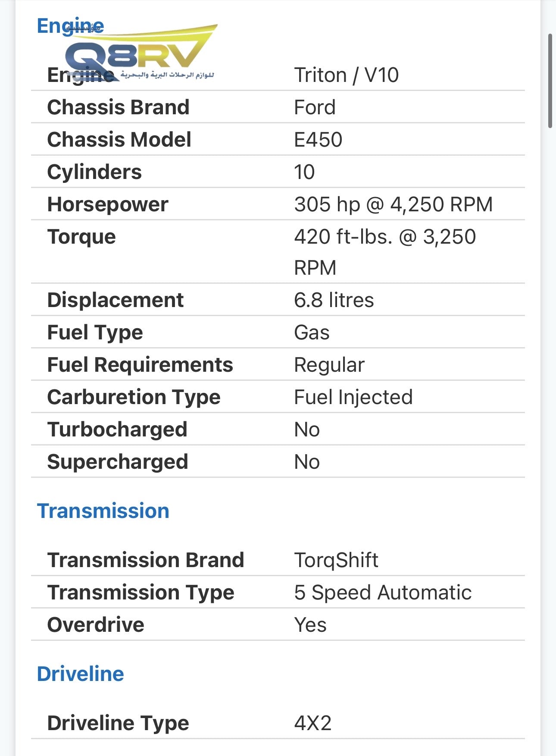This screenshot has height=756, width=556.
Task: Click the Supercharged No value
Action: point(307,462)
